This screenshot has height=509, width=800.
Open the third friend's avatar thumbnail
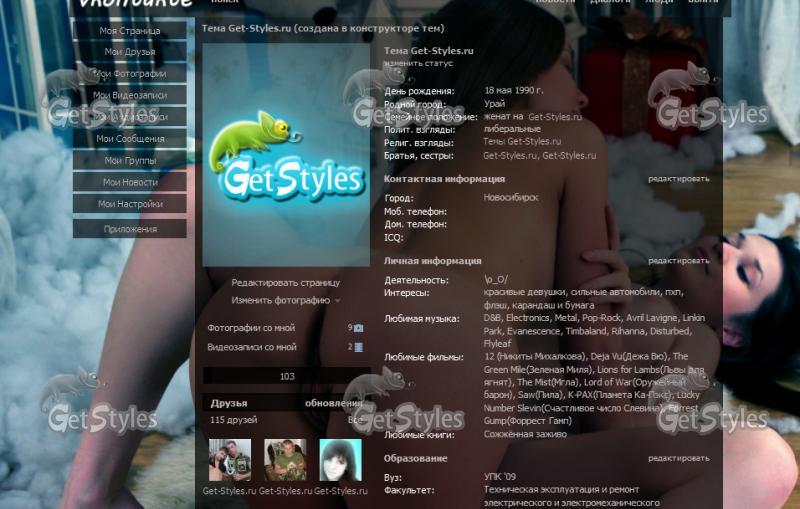[x=340, y=460]
